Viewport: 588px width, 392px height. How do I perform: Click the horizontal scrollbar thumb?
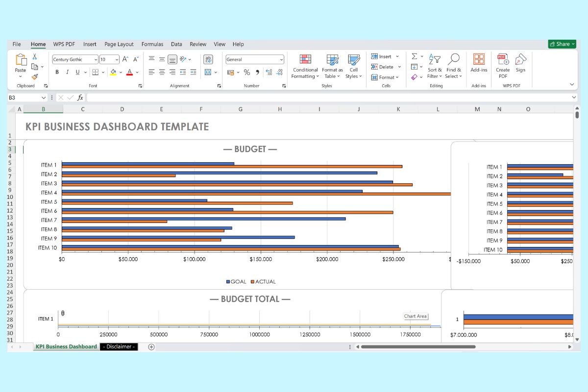coord(418,346)
